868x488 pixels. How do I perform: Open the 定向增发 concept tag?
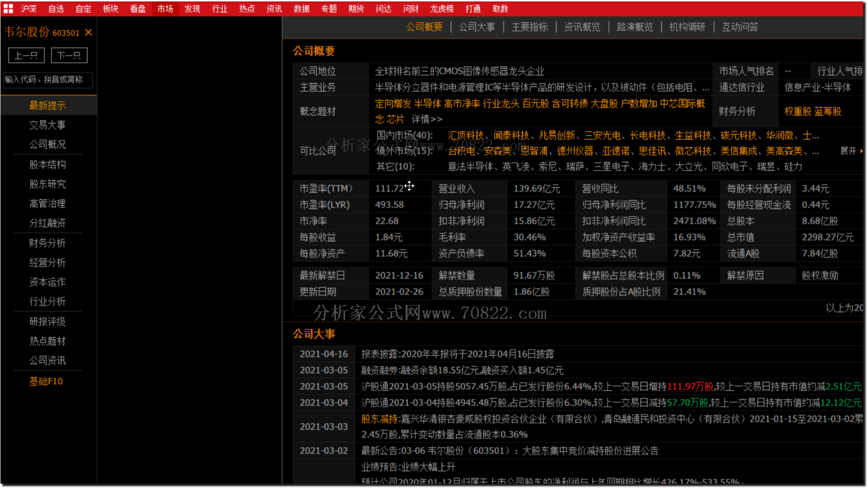pos(393,103)
